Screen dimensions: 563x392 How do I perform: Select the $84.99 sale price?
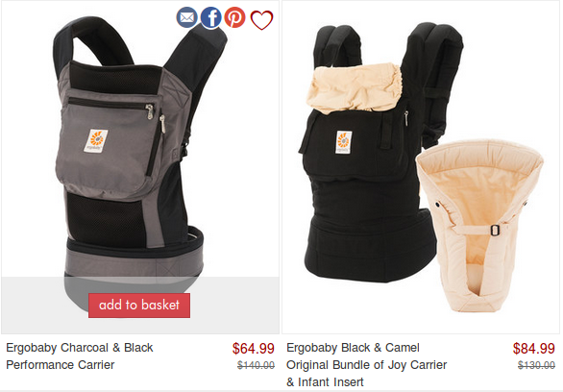coord(533,348)
